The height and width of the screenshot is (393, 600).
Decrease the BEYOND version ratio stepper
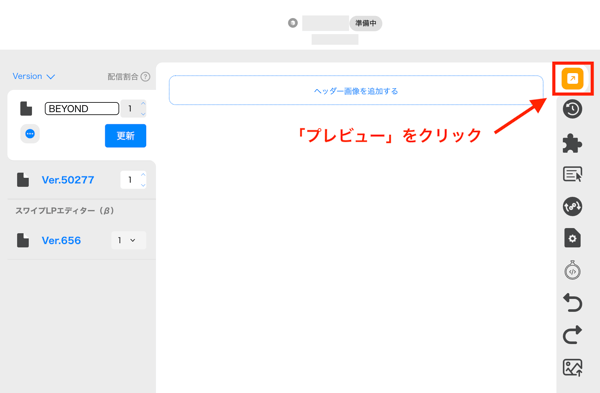pyautogui.click(x=143, y=114)
